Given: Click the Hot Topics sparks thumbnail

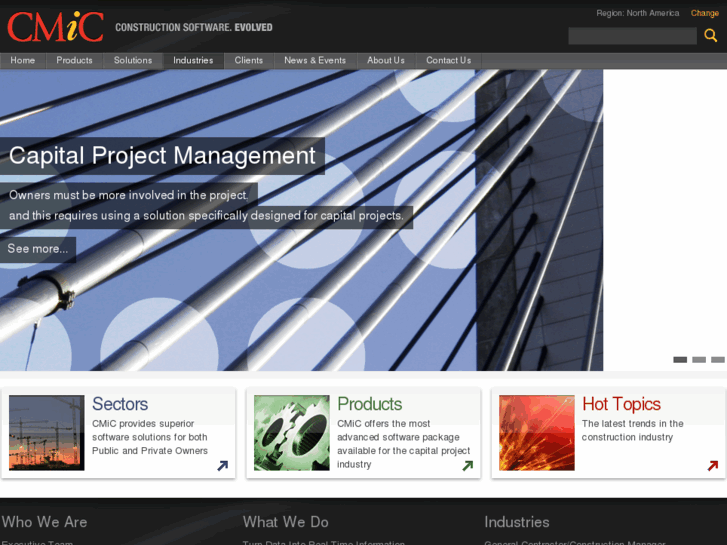Looking at the screenshot, I should [537, 433].
